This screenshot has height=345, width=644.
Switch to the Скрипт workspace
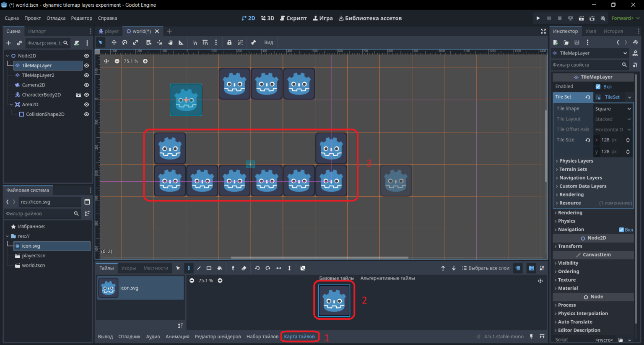pyautogui.click(x=293, y=18)
